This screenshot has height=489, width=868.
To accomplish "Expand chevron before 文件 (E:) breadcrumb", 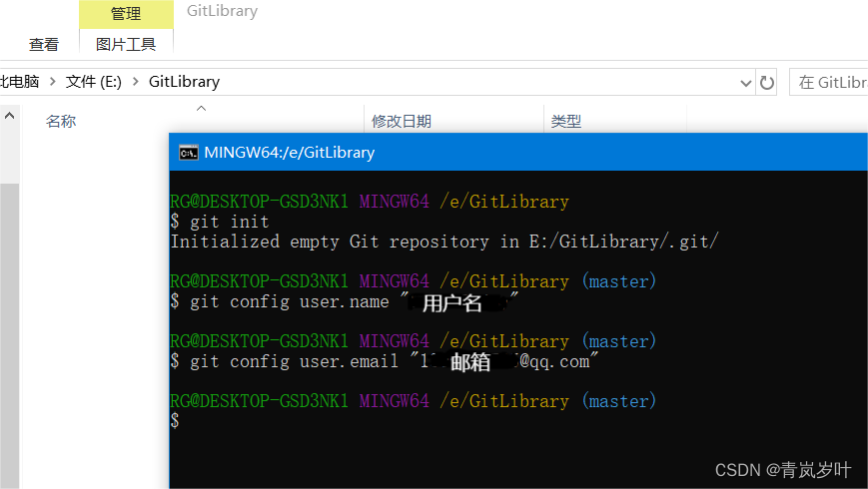I will pyautogui.click(x=53, y=82).
